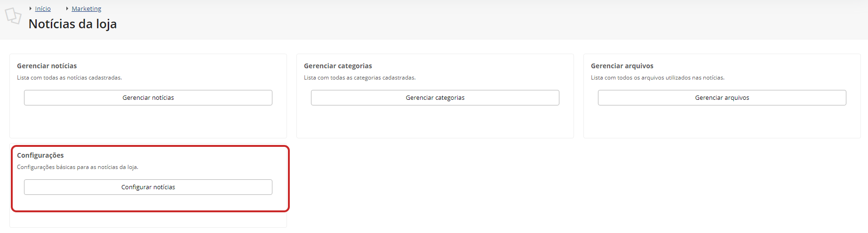Select the Gerenciar categorias card heading
The width and height of the screenshot is (868, 233).
coord(338,66)
